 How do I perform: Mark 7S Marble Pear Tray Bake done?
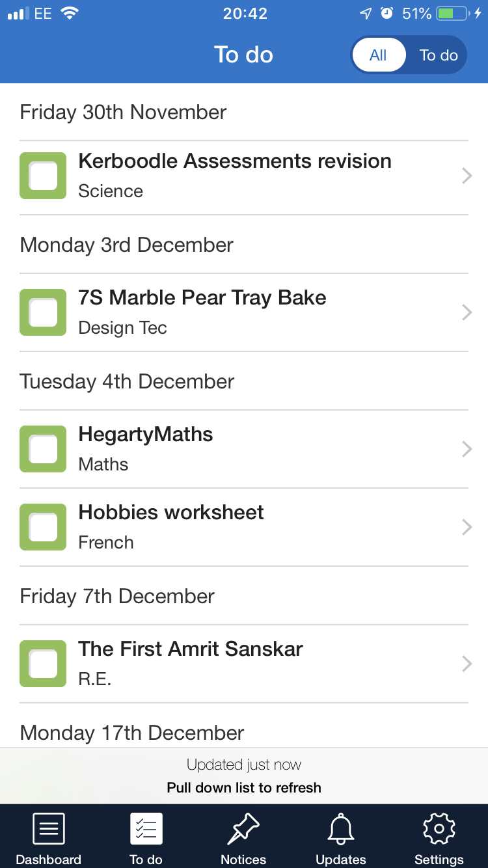43,312
